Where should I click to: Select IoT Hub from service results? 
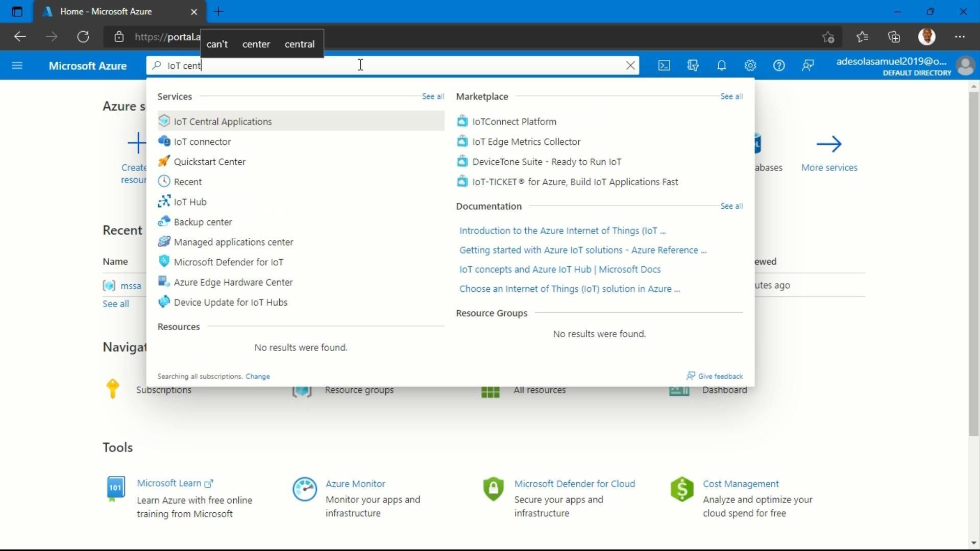190,202
